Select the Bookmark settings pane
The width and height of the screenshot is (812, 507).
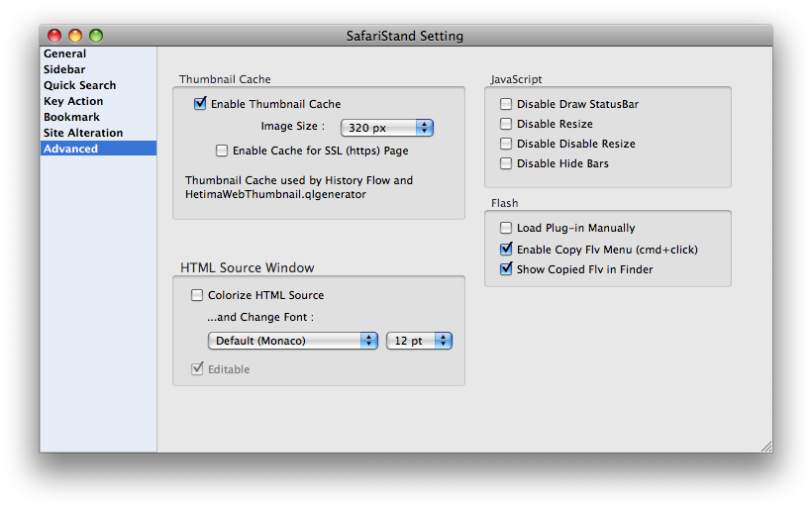[98, 117]
